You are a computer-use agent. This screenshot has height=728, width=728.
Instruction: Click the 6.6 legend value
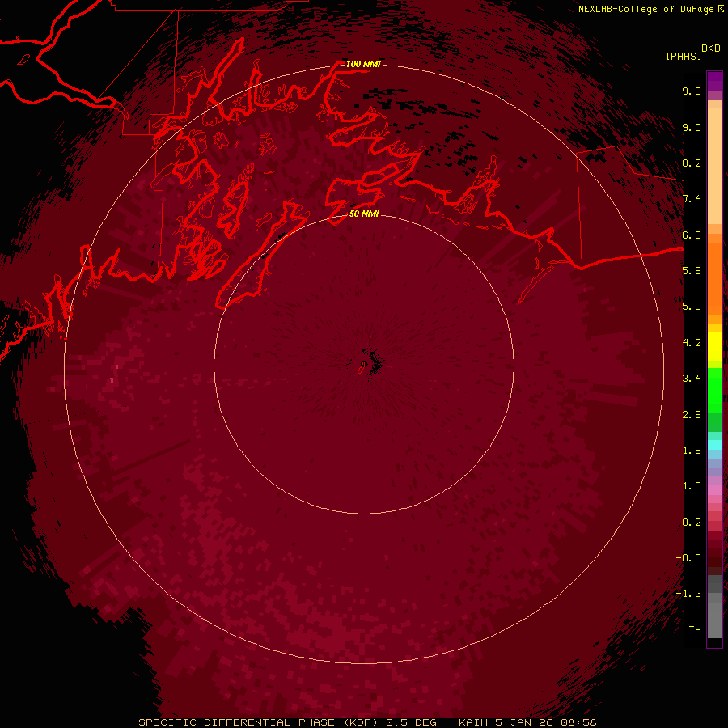[x=692, y=235]
